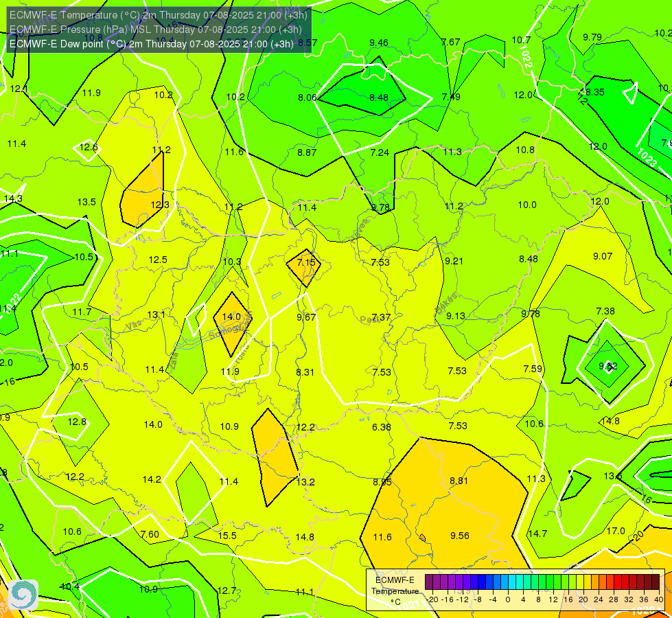Click the 13.5 dew point value
This screenshot has width=672, height=618.
tap(86, 202)
